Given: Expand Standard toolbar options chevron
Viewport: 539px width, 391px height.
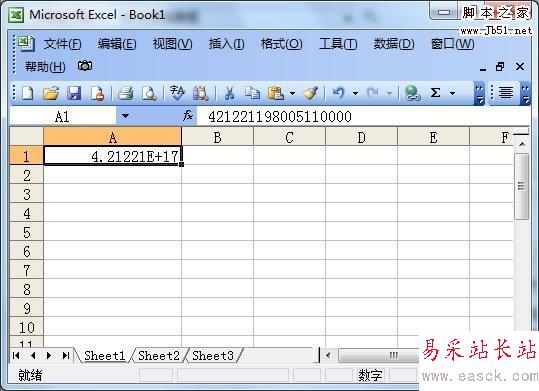Looking at the screenshot, I should (x=479, y=93).
